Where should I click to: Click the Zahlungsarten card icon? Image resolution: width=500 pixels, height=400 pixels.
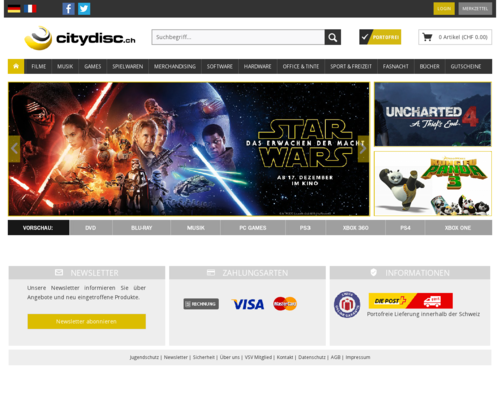211,273
